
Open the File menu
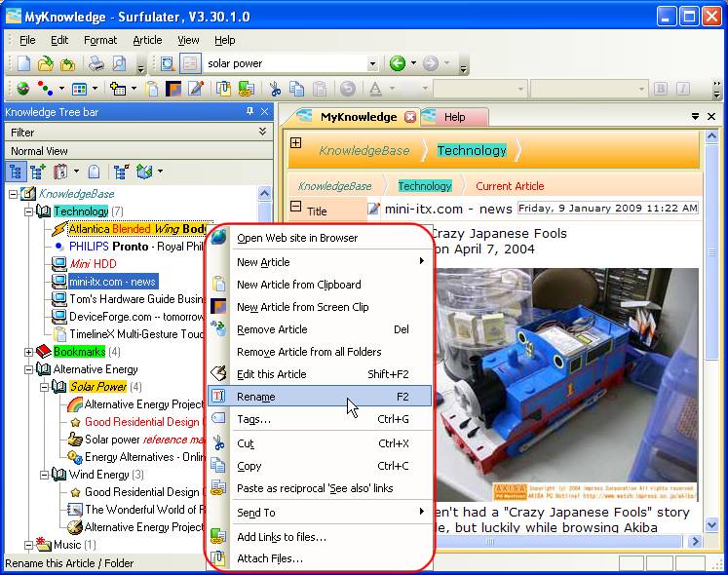click(x=27, y=40)
